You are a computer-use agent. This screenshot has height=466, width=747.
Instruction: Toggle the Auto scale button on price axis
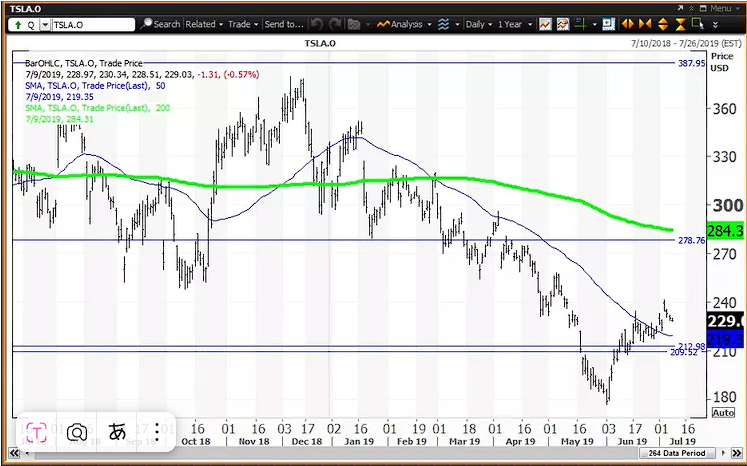tap(722, 412)
